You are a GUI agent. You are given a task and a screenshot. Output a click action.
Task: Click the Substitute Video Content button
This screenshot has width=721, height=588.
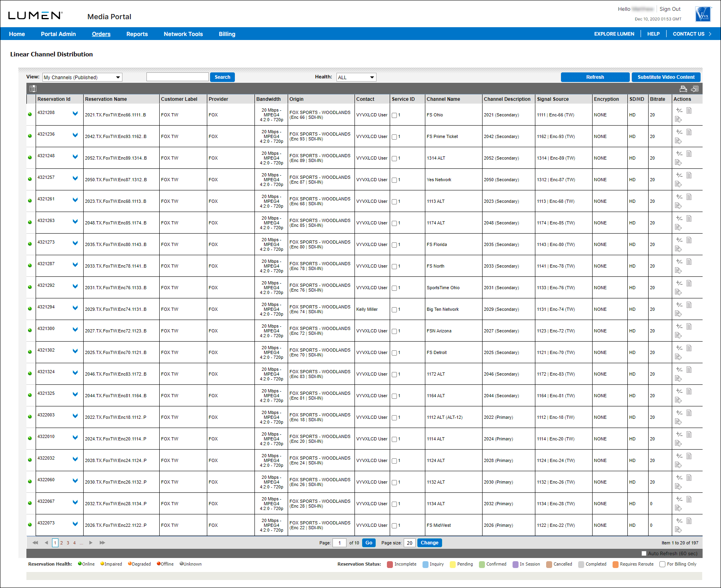click(x=666, y=77)
